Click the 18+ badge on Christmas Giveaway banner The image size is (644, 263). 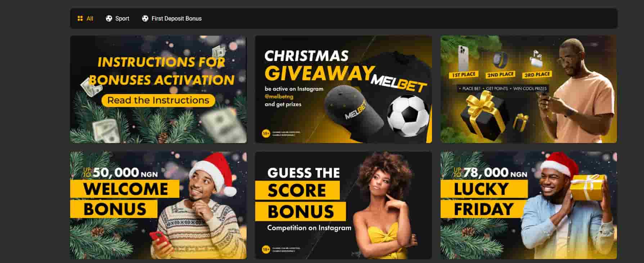pos(266,134)
